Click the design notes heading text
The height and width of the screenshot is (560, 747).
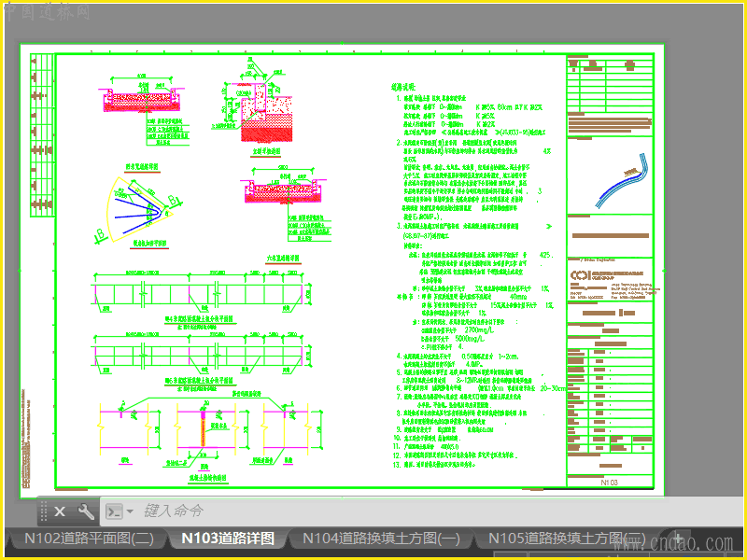pyautogui.click(x=403, y=87)
